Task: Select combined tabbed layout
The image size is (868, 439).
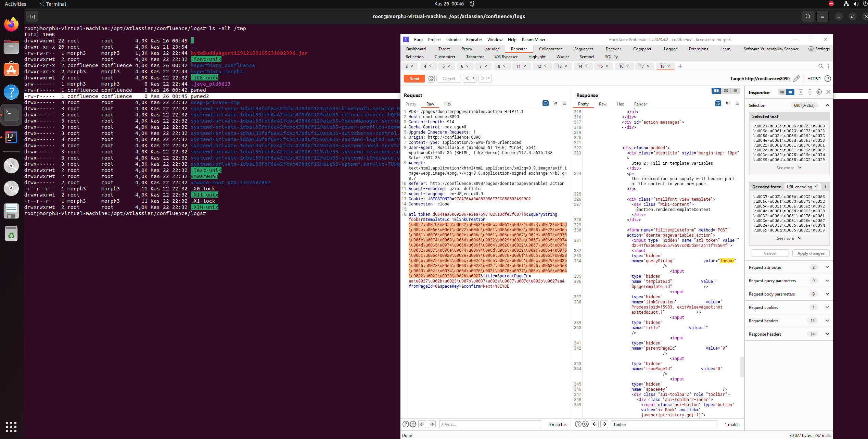Action: pos(735,91)
